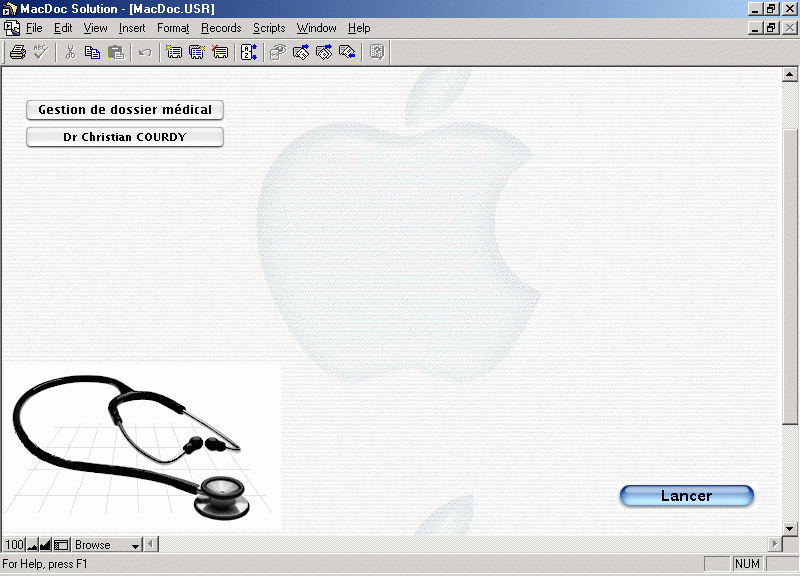Screen dimensions: 800x576
Task: Undo the last action with curved arrow
Action: 145,52
